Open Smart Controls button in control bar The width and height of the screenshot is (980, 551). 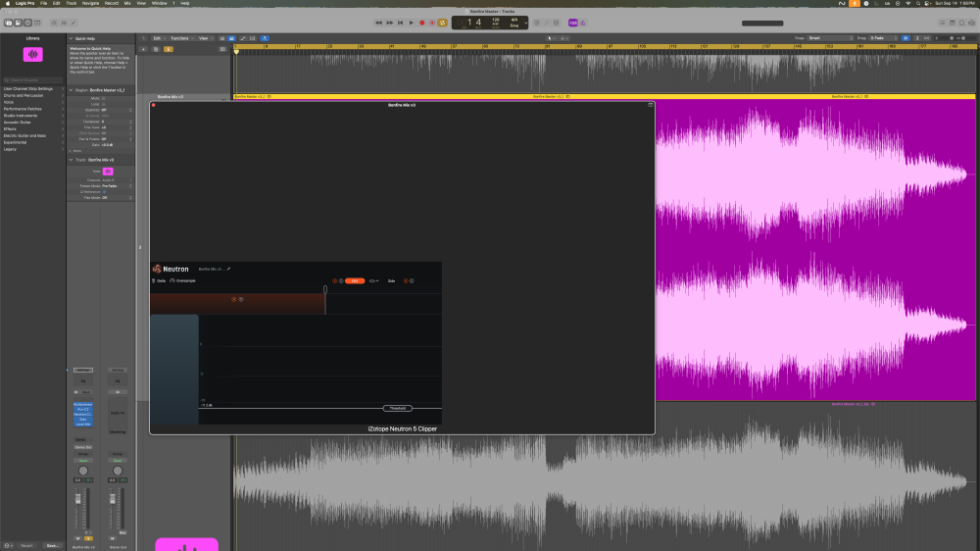pyautogui.click(x=54, y=24)
